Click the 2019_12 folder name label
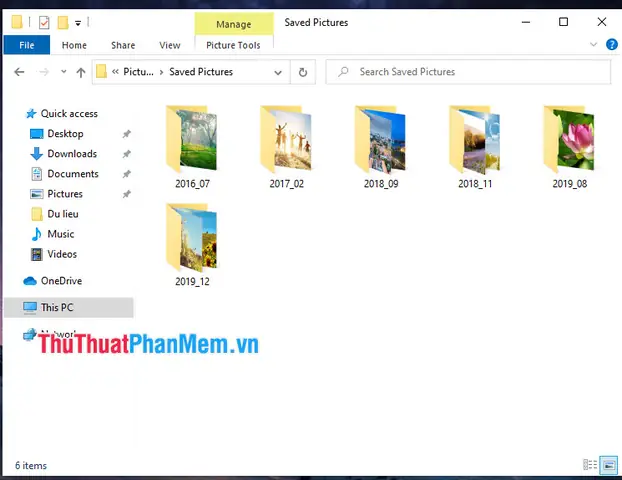The image size is (622, 480). coord(192,281)
